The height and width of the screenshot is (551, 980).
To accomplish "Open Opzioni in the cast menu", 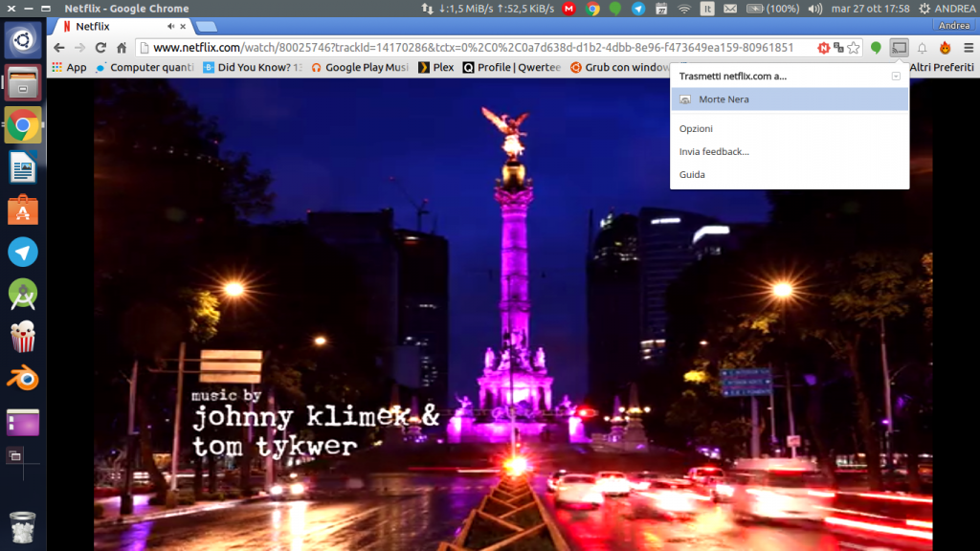I will point(696,129).
